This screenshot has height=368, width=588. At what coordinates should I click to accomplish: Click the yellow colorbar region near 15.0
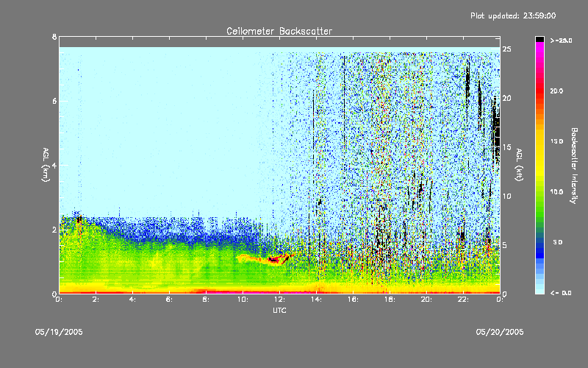pos(539,141)
